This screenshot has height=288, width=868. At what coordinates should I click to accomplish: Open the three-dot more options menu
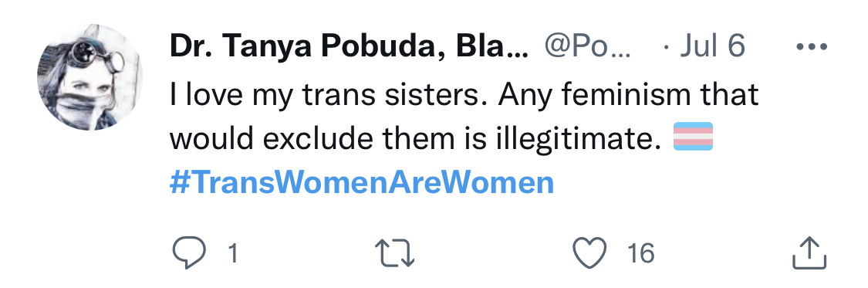click(812, 47)
